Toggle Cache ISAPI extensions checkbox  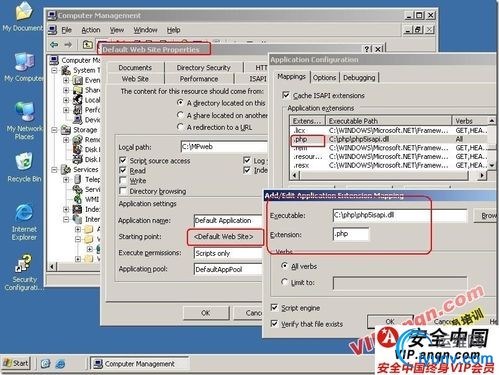click(x=286, y=95)
